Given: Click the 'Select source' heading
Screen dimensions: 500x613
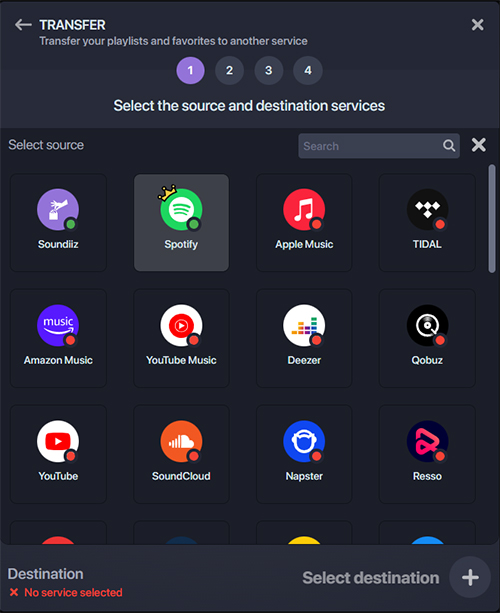Looking at the screenshot, I should click(x=46, y=145).
